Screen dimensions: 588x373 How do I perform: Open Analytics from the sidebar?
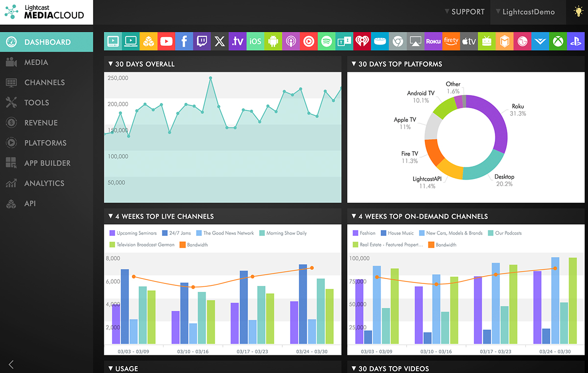[x=44, y=183]
